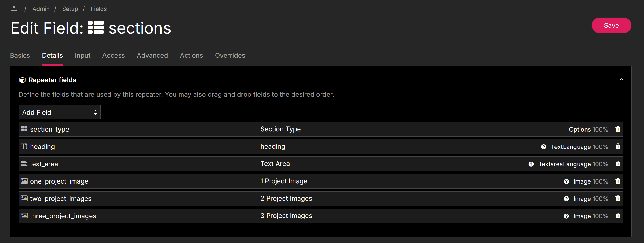644x243 pixels.
Task: Go to the Overrides tab
Action: (x=230, y=55)
